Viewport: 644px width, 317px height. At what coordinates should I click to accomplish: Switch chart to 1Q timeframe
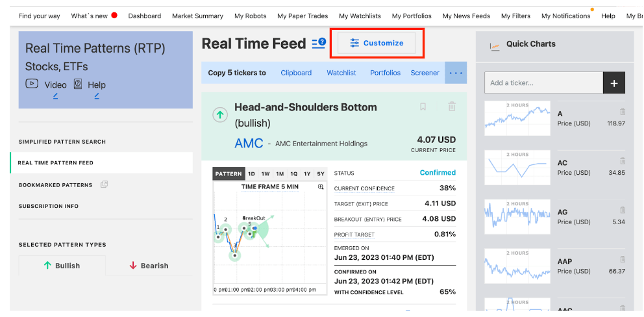(x=293, y=173)
